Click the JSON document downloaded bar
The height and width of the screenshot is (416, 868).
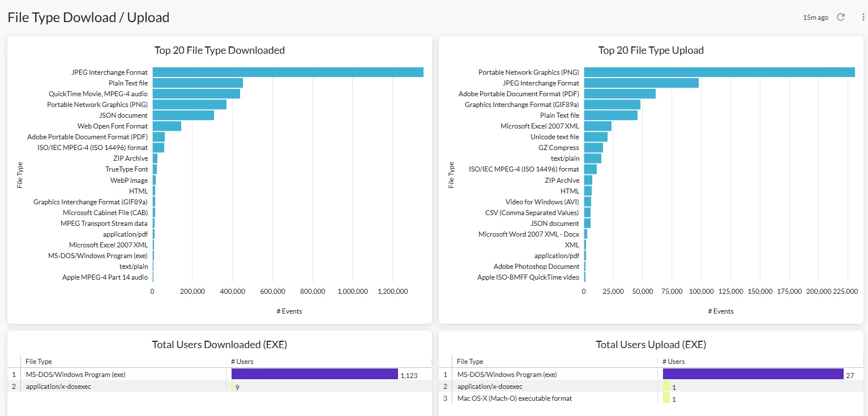click(x=183, y=115)
